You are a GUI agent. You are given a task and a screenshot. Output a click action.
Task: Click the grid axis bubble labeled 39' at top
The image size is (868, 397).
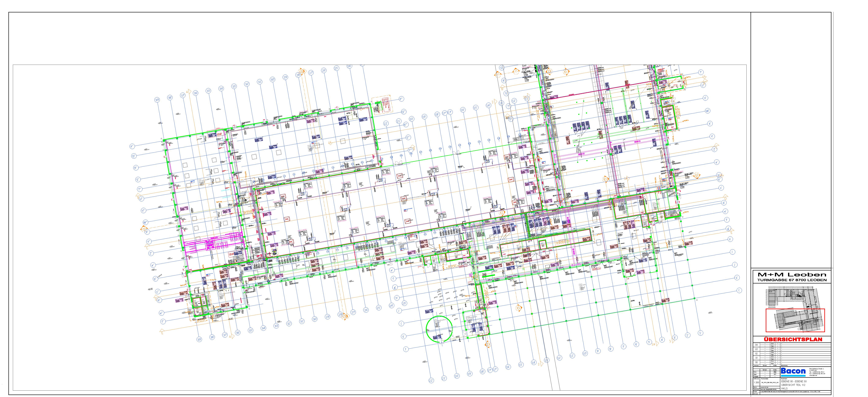tap(157, 100)
